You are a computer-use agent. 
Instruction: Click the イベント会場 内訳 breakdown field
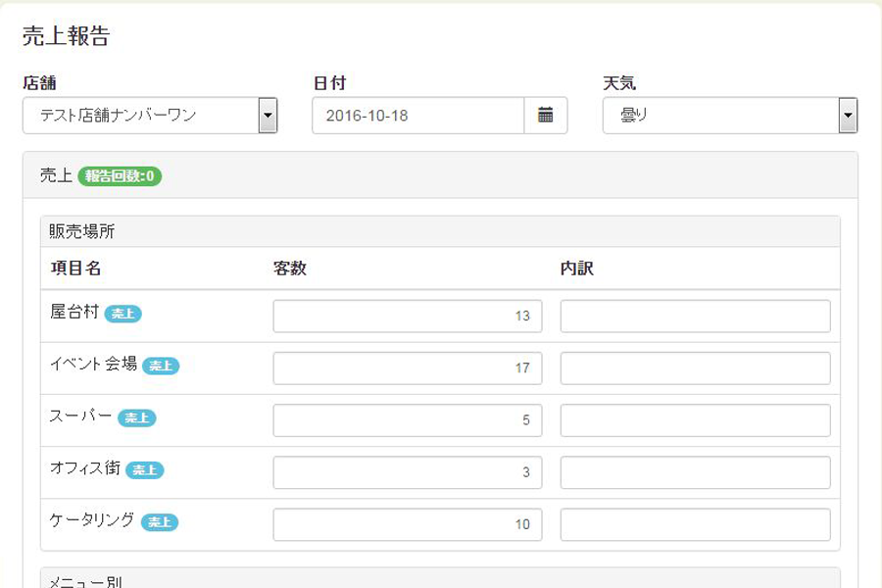tap(695, 368)
